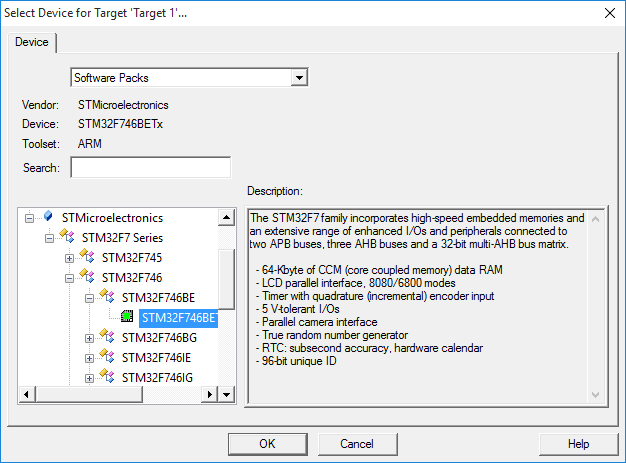626x463 pixels.
Task: Expand the STM32F745 node
Action: point(69,258)
